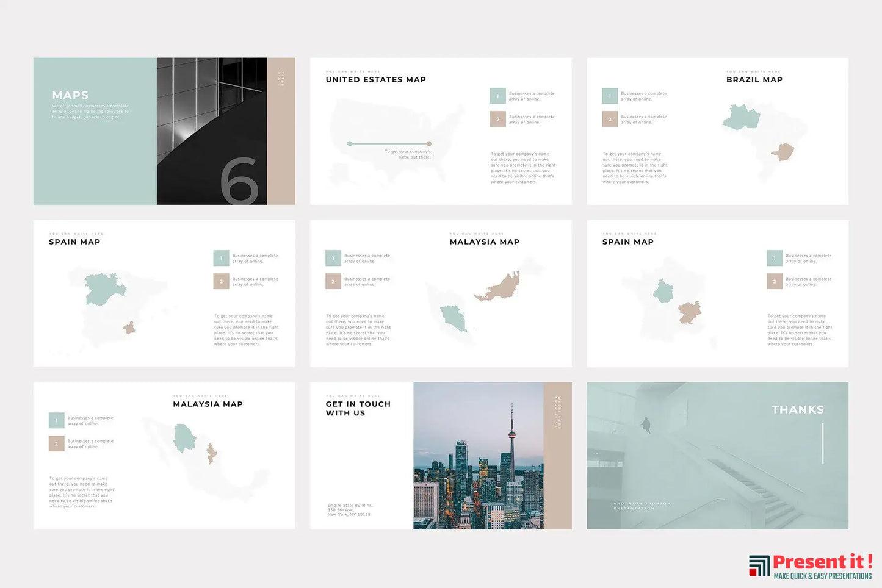Open the MAPS title slide's teal panel
The image size is (882, 588).
click(95, 131)
